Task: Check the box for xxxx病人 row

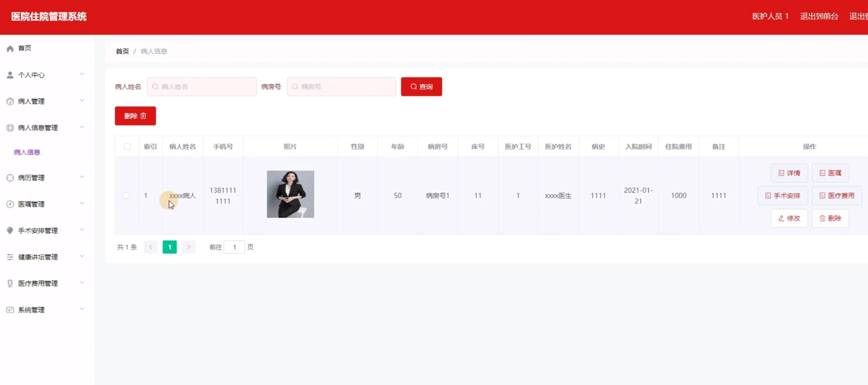Action: [126, 195]
